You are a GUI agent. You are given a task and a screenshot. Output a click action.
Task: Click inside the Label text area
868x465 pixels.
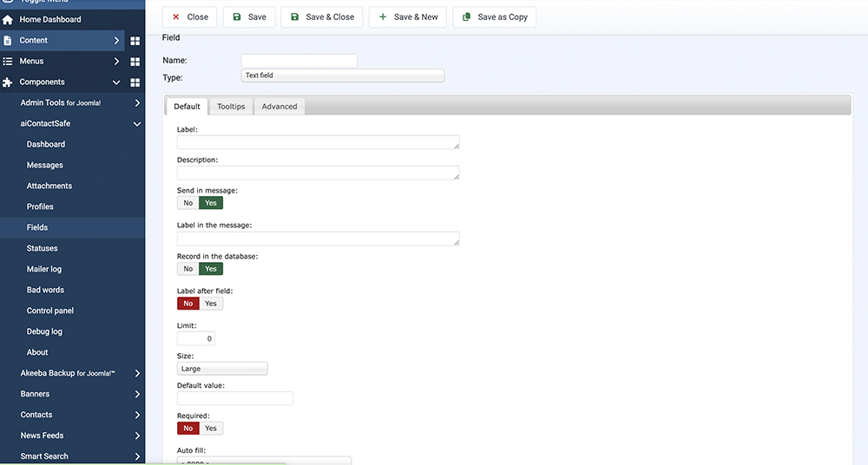pyautogui.click(x=319, y=142)
